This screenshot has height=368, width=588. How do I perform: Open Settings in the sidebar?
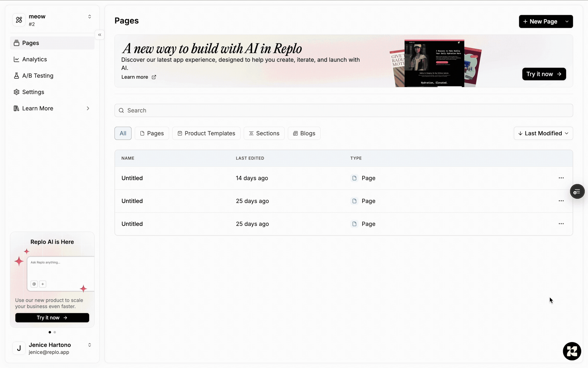point(33,92)
